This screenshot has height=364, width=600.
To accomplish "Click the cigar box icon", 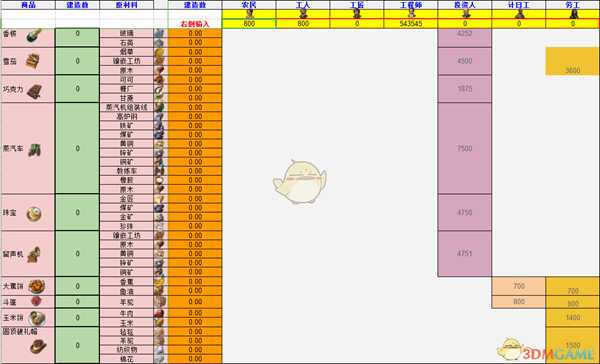I will click(33, 61).
